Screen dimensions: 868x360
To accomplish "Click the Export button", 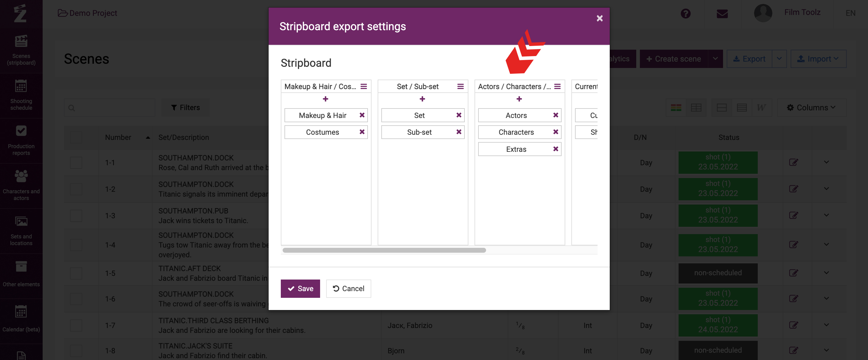I will click(x=750, y=59).
